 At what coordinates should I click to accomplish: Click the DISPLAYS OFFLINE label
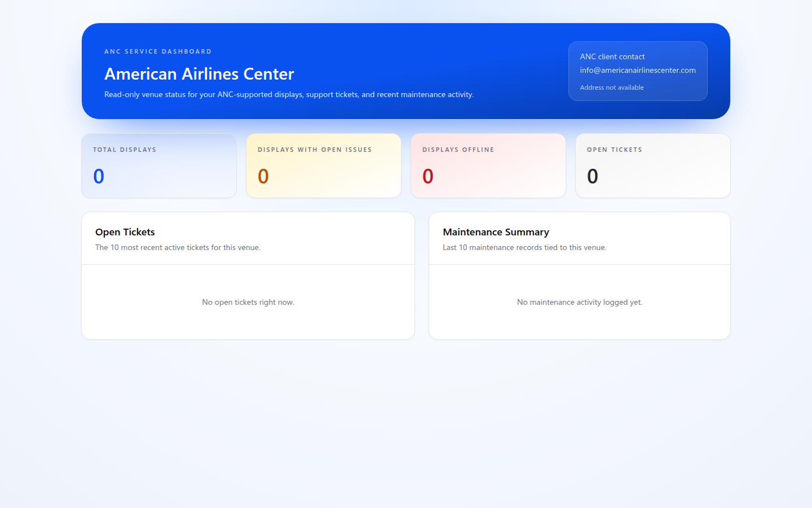click(x=458, y=150)
